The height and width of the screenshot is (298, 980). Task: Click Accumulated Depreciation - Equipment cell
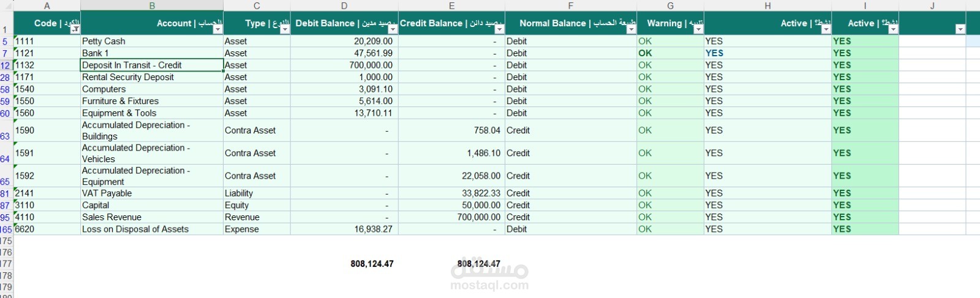(x=152, y=176)
